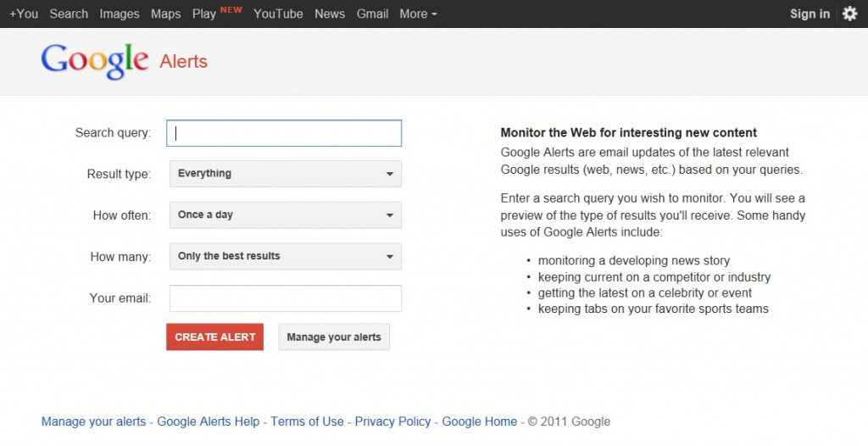This screenshot has width=868, height=446.
Task: Click the getting the latest on a celebrity bullet
Action: pyautogui.click(x=645, y=293)
